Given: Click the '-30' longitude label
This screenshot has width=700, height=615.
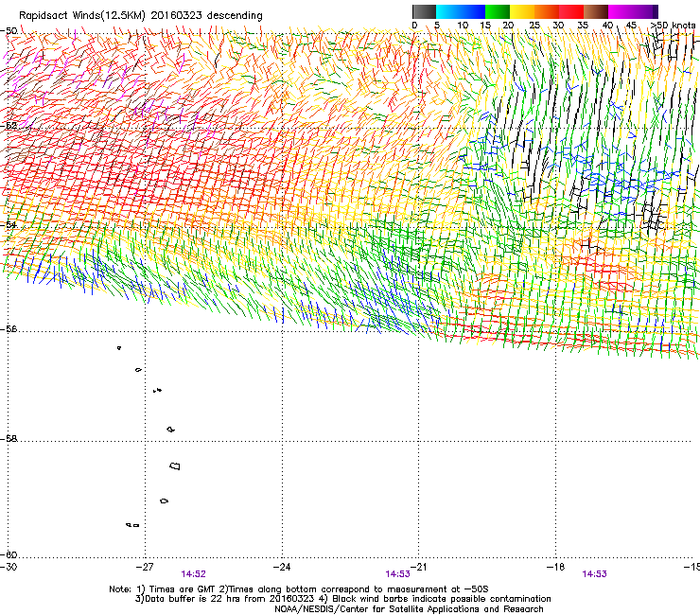Looking at the screenshot, I should click(9, 567).
